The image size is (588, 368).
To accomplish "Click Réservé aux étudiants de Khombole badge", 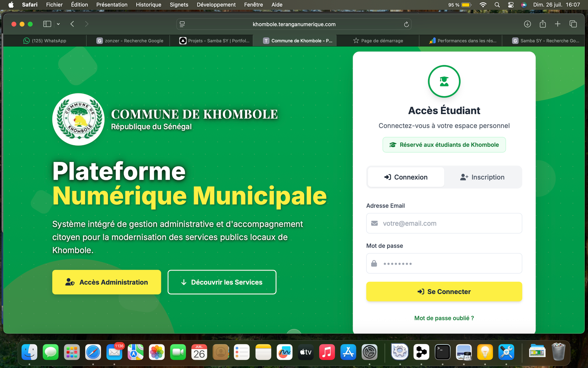I will [444, 145].
